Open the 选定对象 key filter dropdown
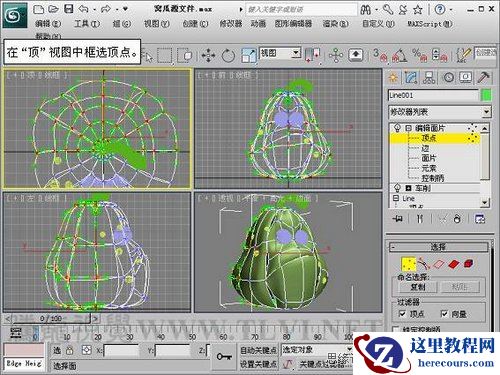This screenshot has height=375, width=500. pos(317,350)
